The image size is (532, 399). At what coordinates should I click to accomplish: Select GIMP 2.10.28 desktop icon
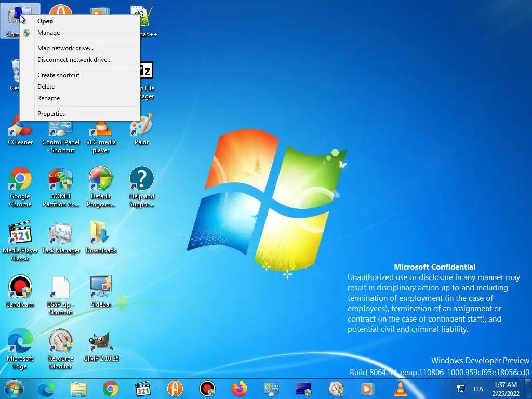(101, 345)
